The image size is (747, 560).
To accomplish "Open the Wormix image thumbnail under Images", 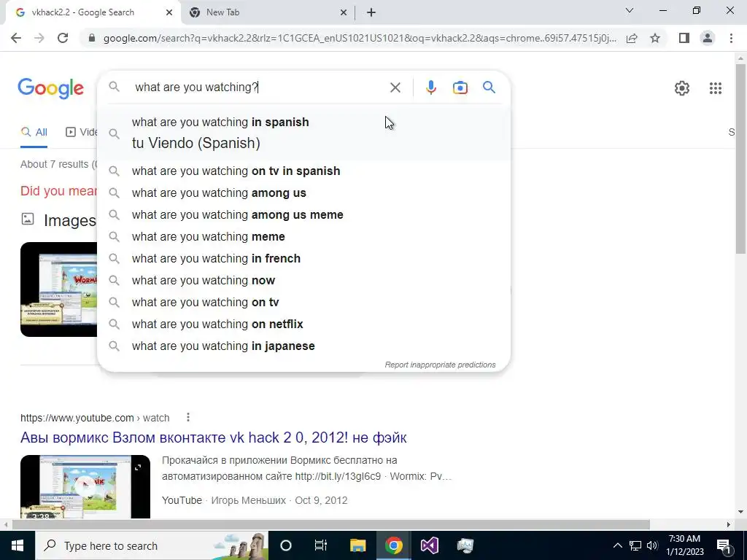I will pos(58,289).
